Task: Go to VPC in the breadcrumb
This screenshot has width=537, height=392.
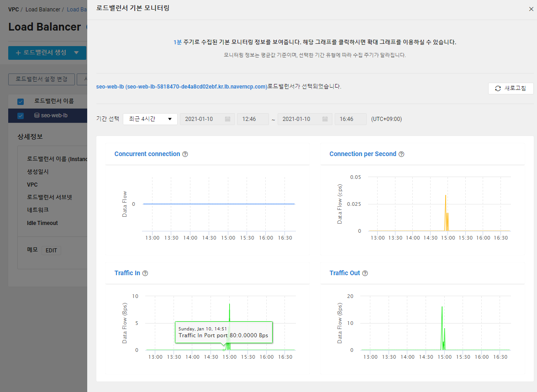Action: click(14, 9)
